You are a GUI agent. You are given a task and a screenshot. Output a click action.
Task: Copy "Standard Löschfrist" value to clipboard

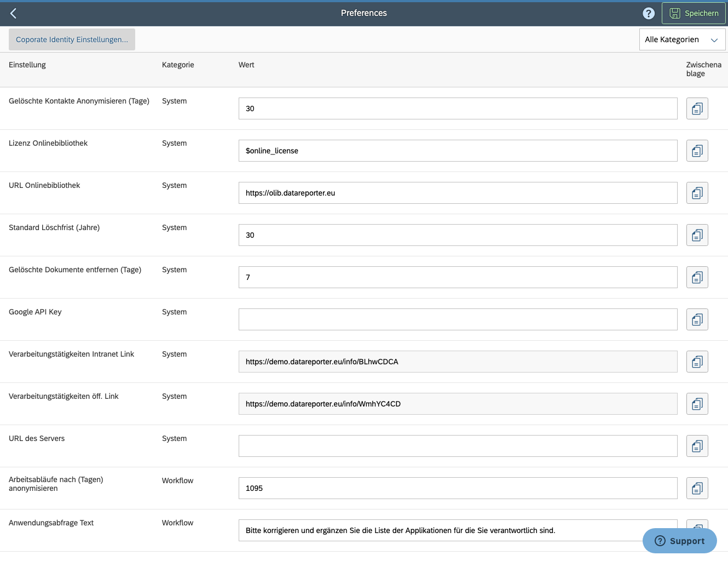point(697,235)
